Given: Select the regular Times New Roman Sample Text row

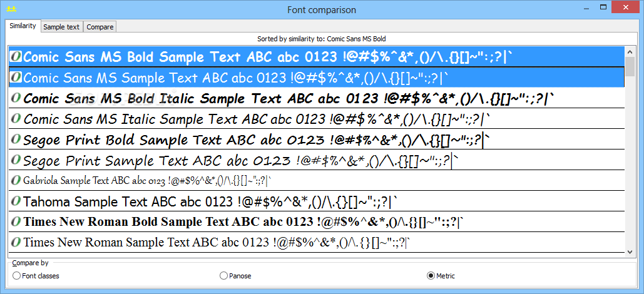Looking at the screenshot, I should pos(317,242).
